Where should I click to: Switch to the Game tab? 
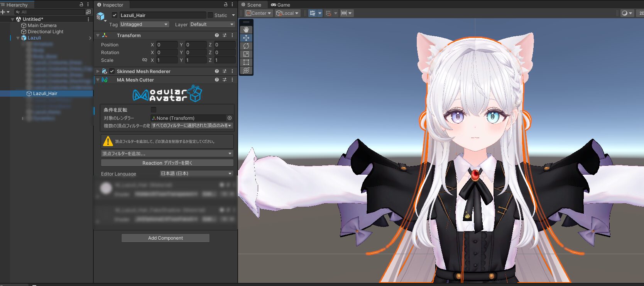pos(281,5)
